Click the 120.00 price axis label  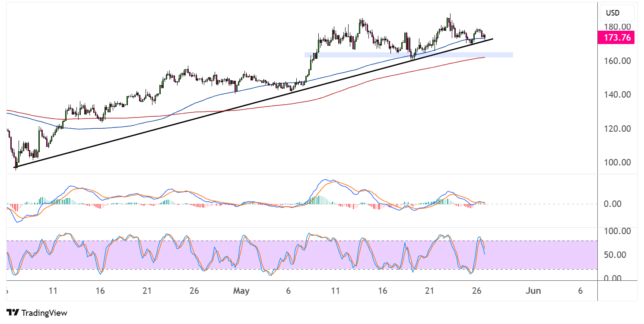pyautogui.click(x=617, y=128)
